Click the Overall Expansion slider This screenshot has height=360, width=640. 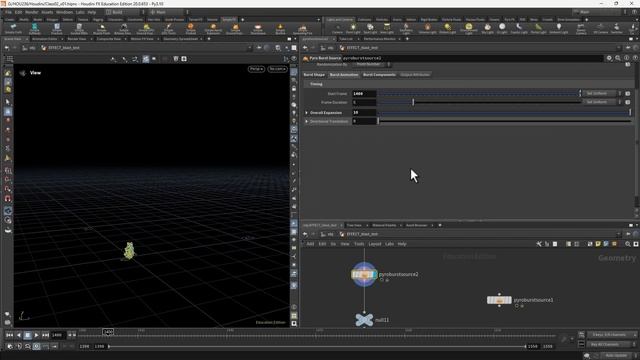(x=504, y=113)
